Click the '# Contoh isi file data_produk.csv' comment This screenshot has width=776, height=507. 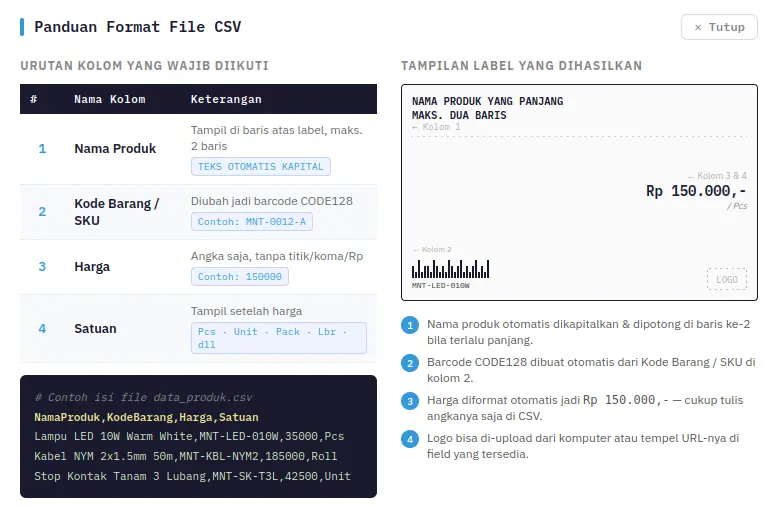click(x=143, y=398)
